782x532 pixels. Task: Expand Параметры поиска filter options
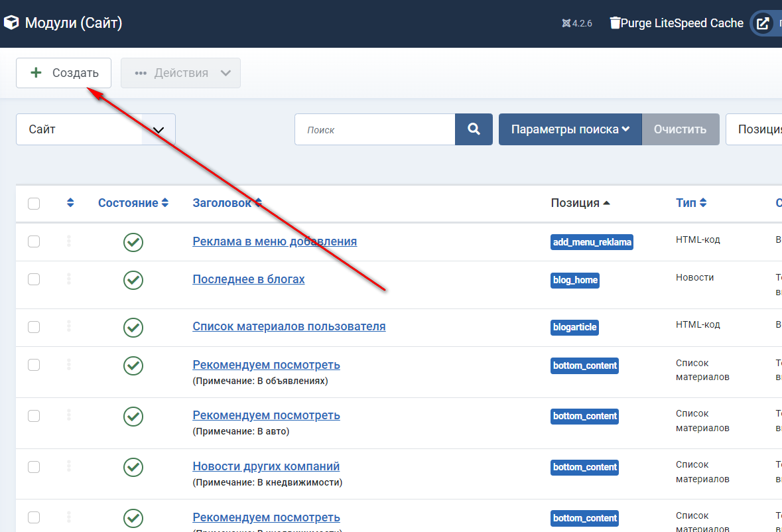tap(570, 129)
